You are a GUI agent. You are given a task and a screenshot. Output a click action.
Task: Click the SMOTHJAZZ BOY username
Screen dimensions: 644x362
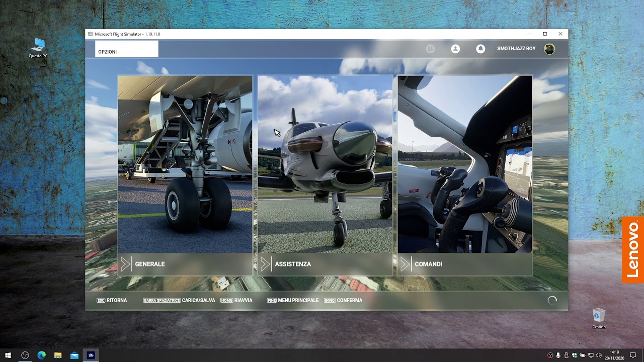516,49
